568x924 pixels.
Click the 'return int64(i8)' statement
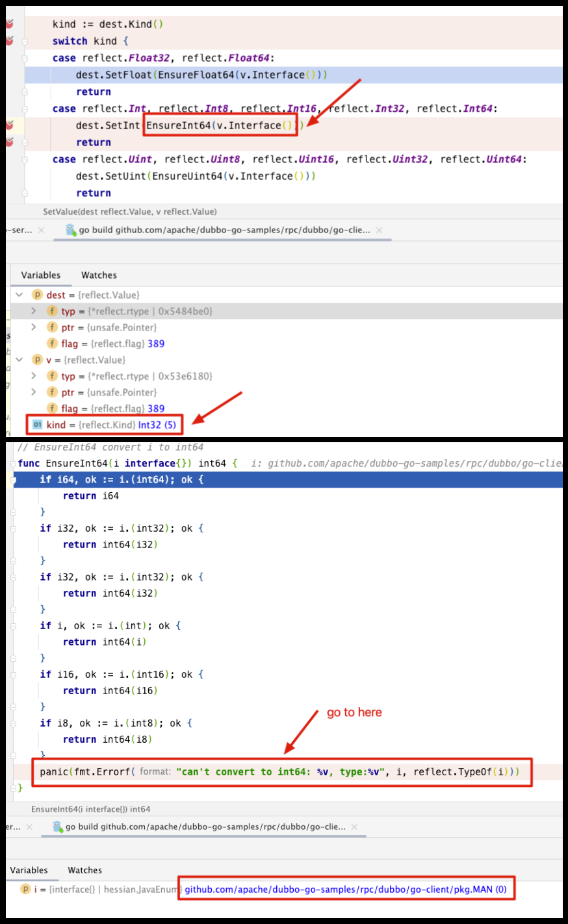[107, 739]
